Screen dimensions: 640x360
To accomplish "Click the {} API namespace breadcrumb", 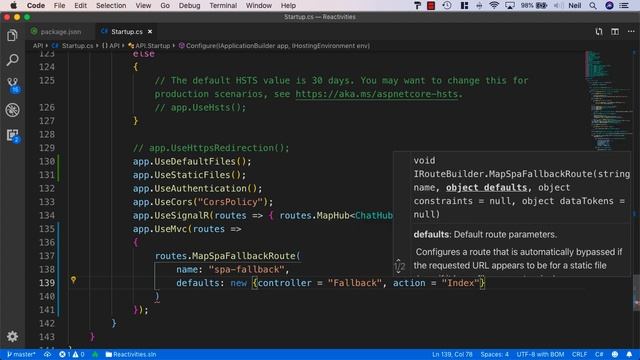I will coord(111,46).
